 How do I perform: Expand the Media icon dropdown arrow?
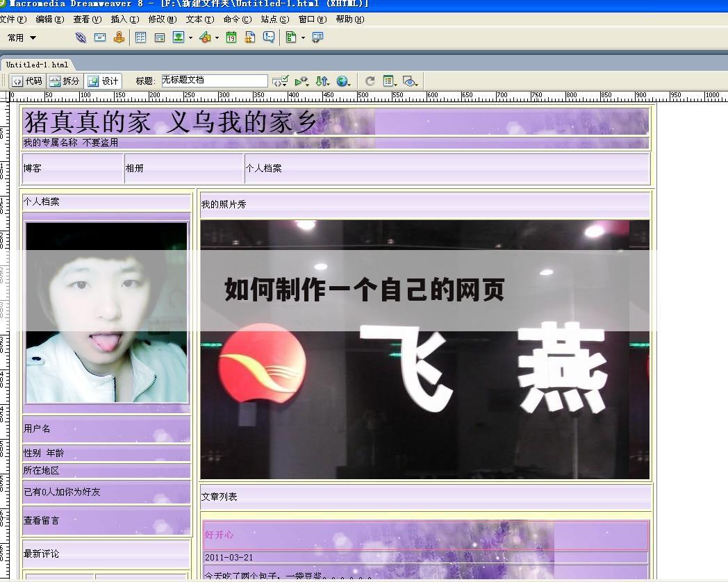pyautogui.click(x=217, y=38)
